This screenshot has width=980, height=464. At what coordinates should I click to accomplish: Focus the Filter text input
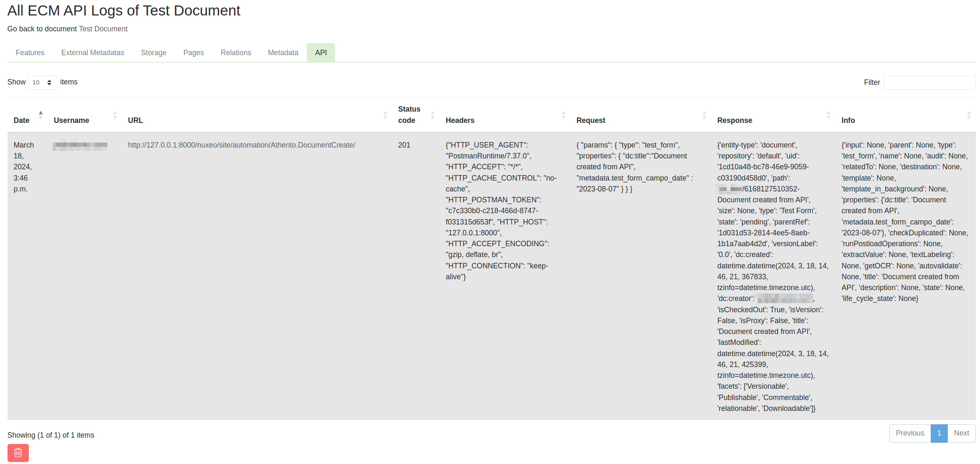click(929, 82)
